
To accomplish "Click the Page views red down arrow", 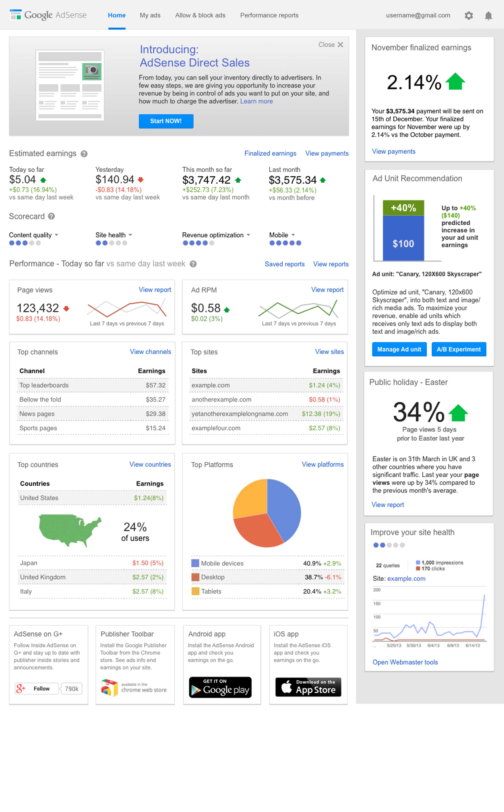I will coord(66,309).
